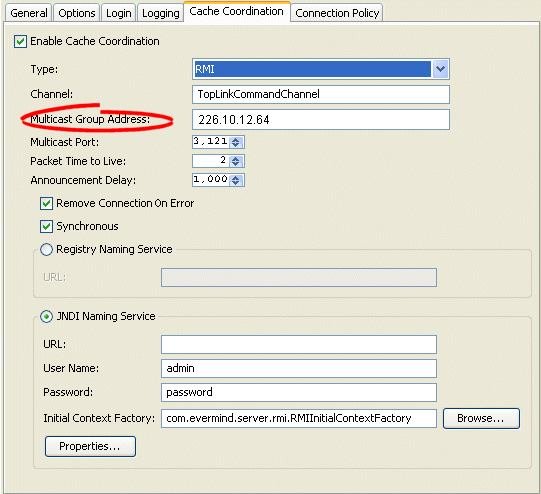Open the Options tab

pos(77,13)
